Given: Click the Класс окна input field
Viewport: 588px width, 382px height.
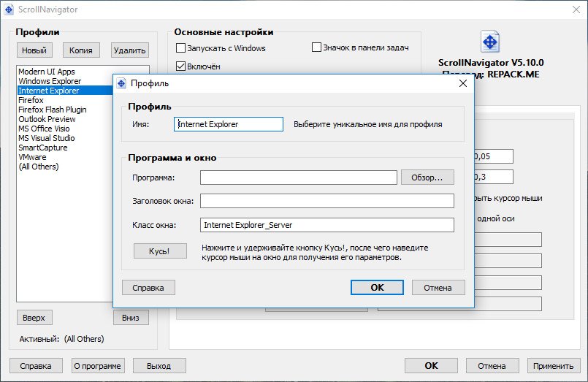Looking at the screenshot, I should pyautogui.click(x=327, y=225).
